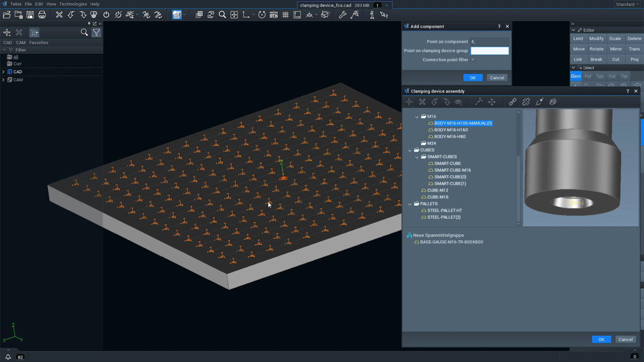Click the Point on clamping device group field
The image size is (644, 362).
point(490,51)
